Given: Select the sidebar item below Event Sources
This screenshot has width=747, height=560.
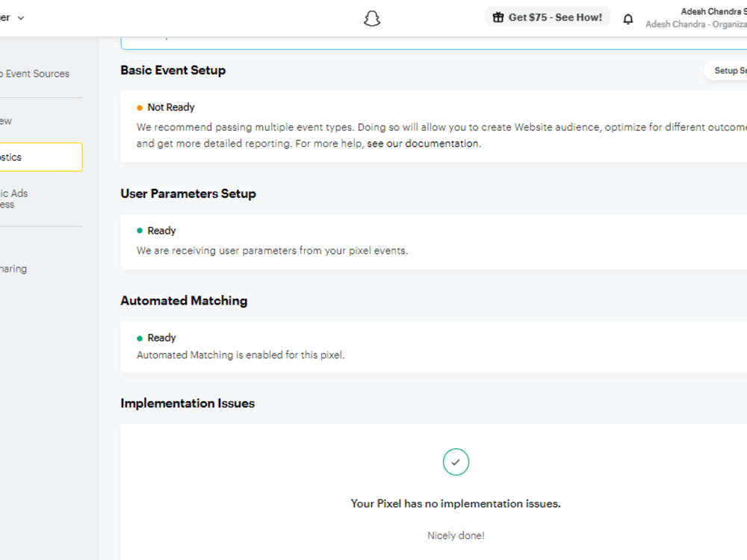Looking at the screenshot, I should 6,121.
